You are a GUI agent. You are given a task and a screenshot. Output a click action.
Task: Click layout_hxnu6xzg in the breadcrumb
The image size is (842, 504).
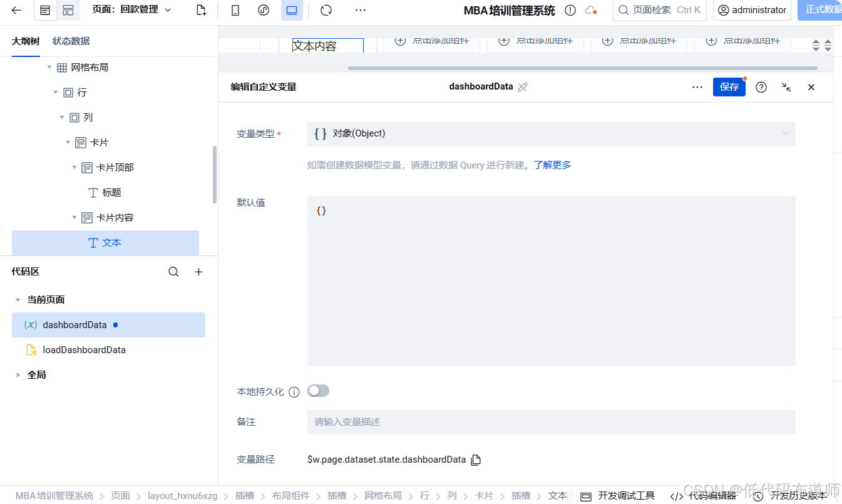tap(182, 496)
